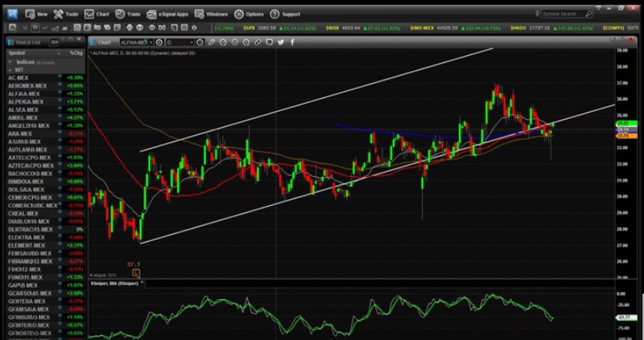Screen dimensions: 644x340
Task: Open the Trade menu
Action: 128,14
